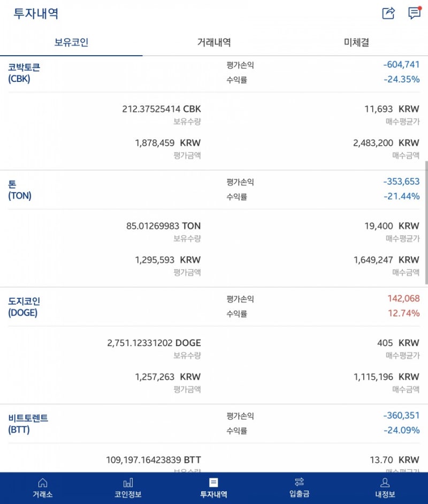Open 코박토큰 (CBK) coin entry
Screen dimensions: 428x504
point(24,73)
